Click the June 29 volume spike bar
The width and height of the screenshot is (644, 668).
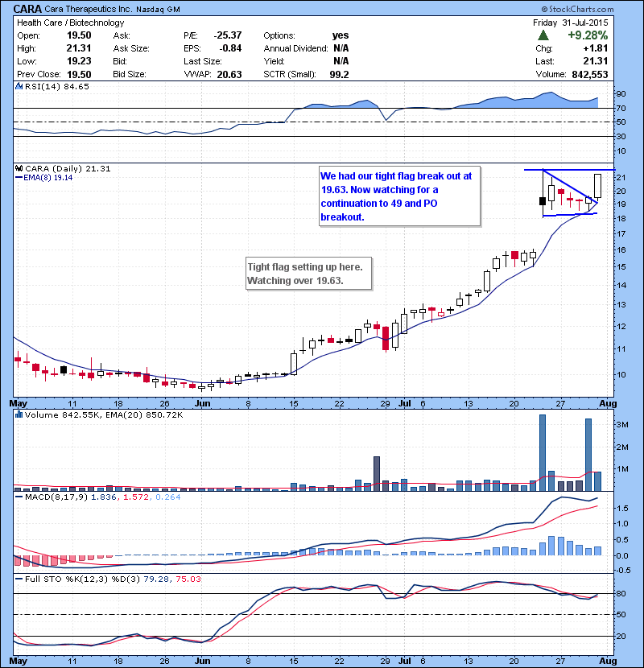[377, 474]
